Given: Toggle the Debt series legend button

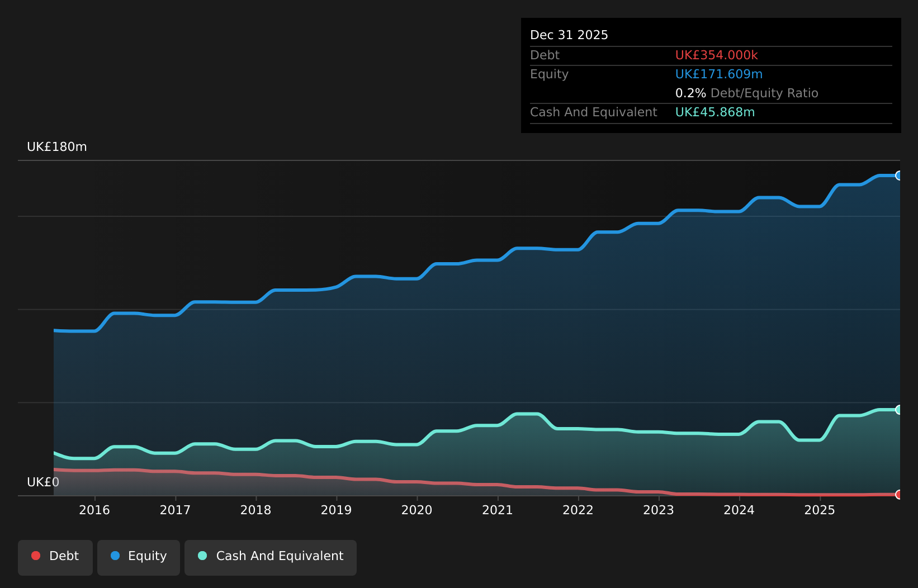Looking at the screenshot, I should click(x=55, y=557).
